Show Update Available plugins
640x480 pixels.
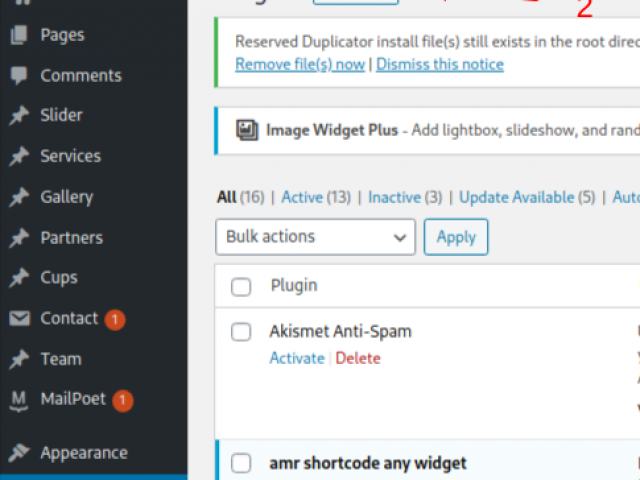(x=516, y=198)
